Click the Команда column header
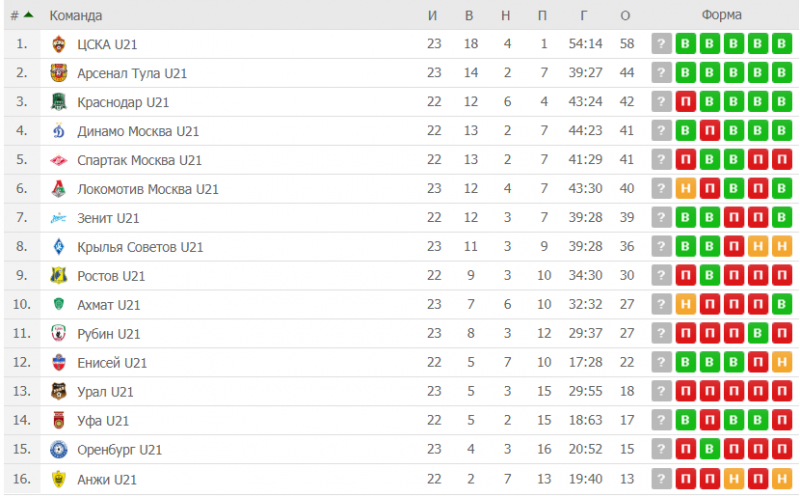Screen dimensions: 800x496 point(76,16)
